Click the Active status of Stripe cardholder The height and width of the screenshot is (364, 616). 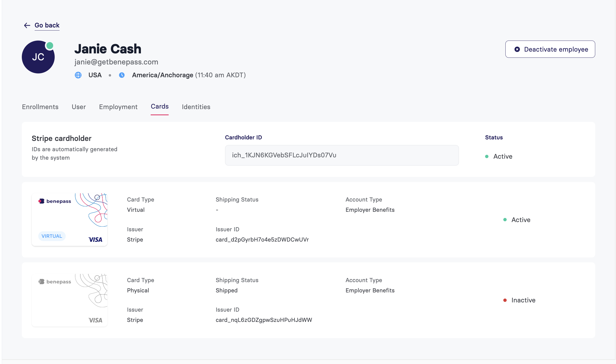tap(499, 156)
